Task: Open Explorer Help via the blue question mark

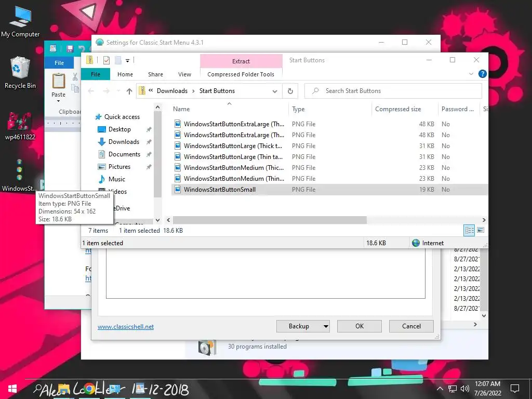Action: [x=482, y=74]
